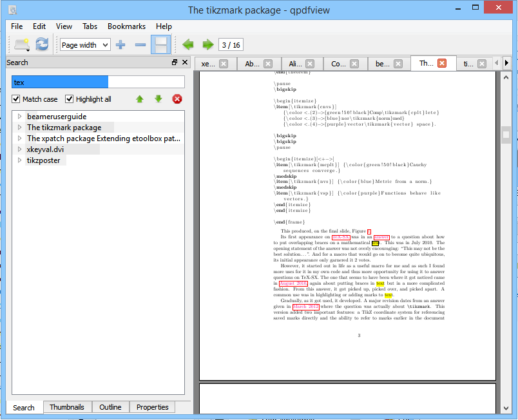This screenshot has width=518, height=420.
Task: Toggle the two-page layout icon
Action: 160,44
